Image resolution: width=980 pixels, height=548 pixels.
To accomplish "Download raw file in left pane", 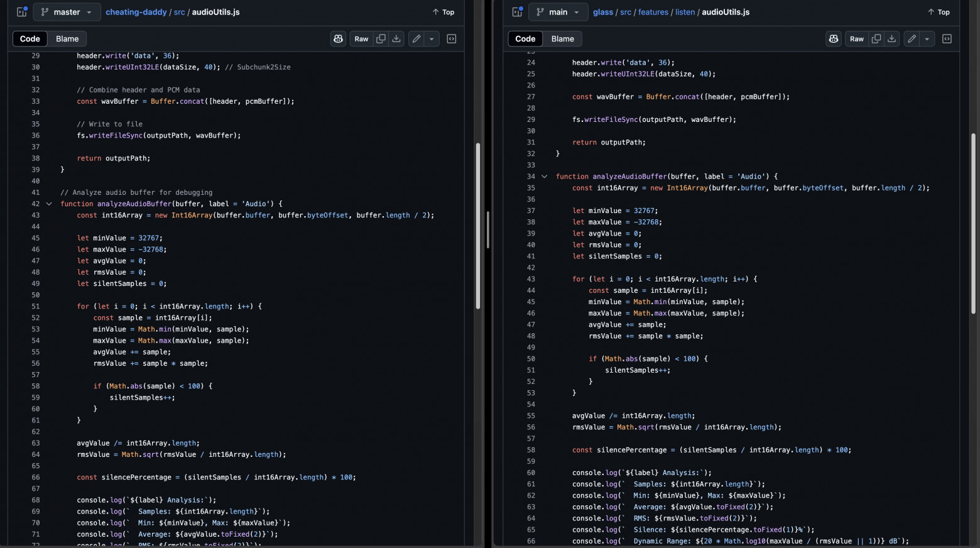I will click(396, 39).
